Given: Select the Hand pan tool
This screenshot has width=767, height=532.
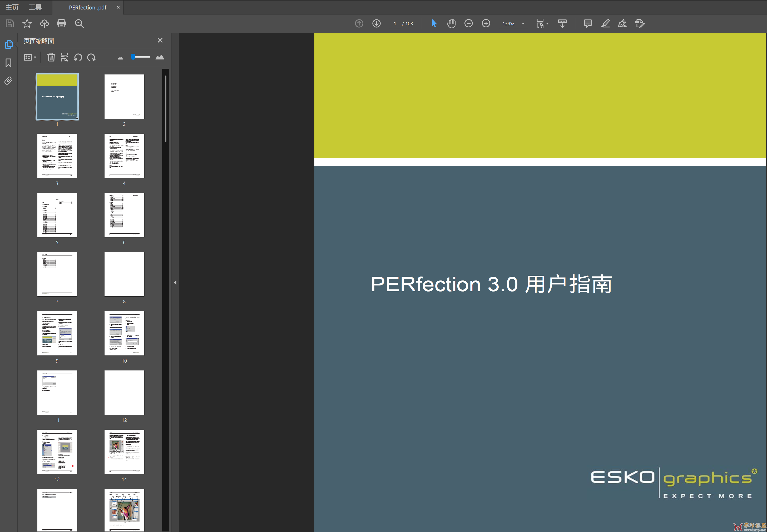Looking at the screenshot, I should click(x=451, y=23).
